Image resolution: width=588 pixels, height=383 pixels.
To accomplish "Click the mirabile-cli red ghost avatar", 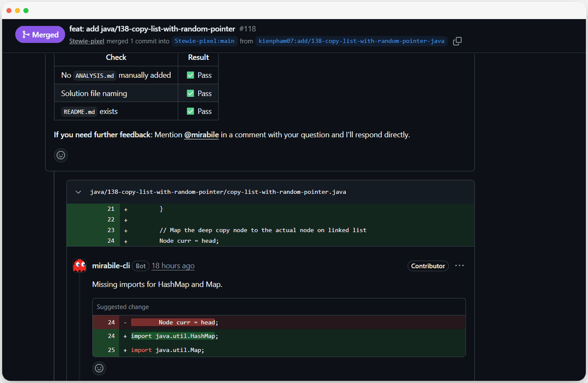I will pyautogui.click(x=79, y=265).
